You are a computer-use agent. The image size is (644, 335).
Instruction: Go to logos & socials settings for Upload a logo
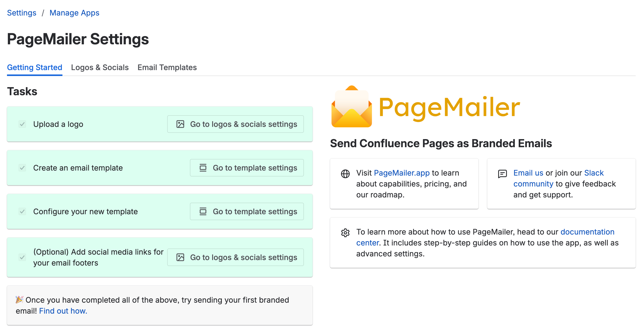[x=236, y=124]
